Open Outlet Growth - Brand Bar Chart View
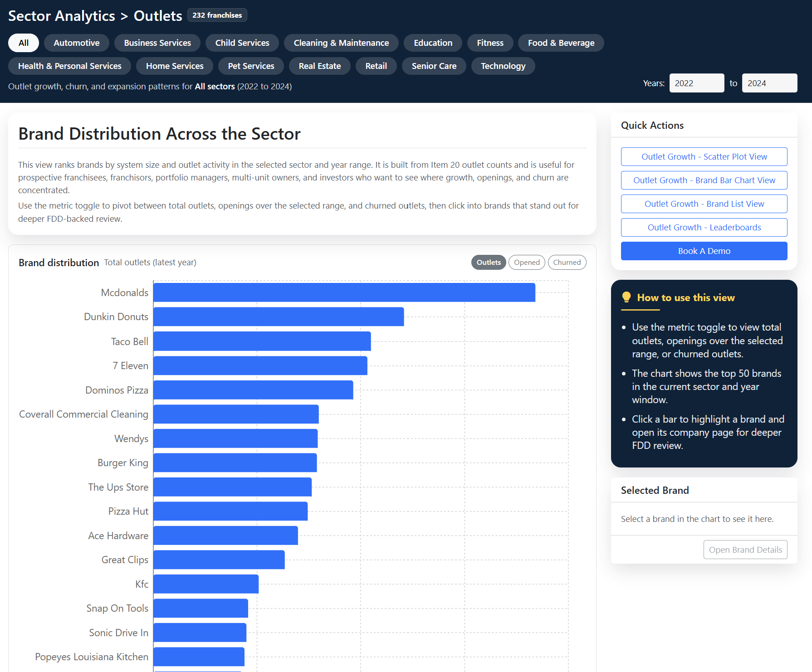 pos(704,180)
